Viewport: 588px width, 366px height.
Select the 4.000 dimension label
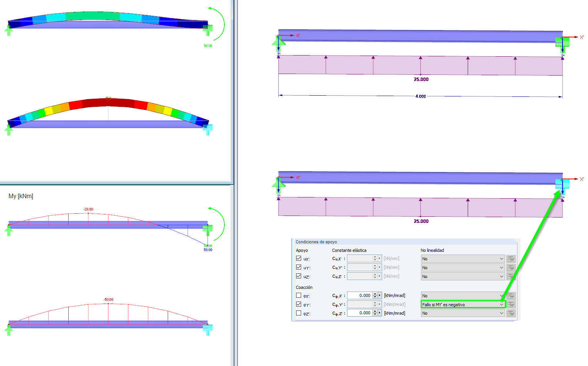(x=421, y=96)
